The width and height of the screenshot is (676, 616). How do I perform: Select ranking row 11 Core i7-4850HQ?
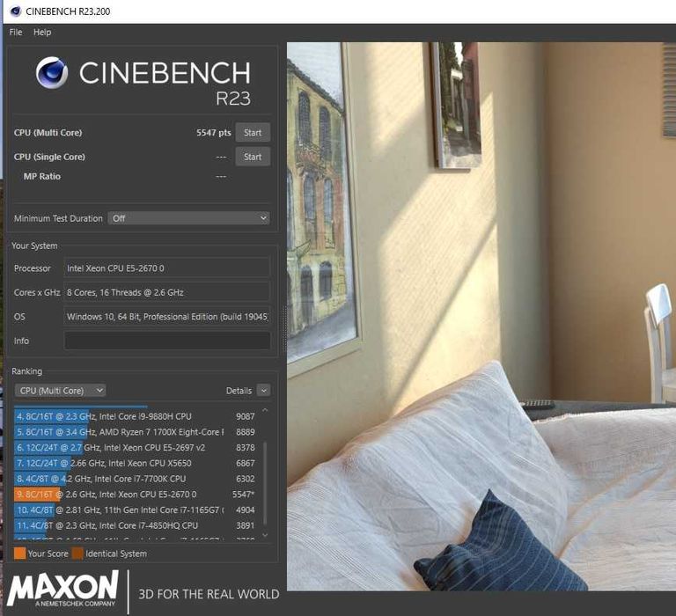(135, 525)
